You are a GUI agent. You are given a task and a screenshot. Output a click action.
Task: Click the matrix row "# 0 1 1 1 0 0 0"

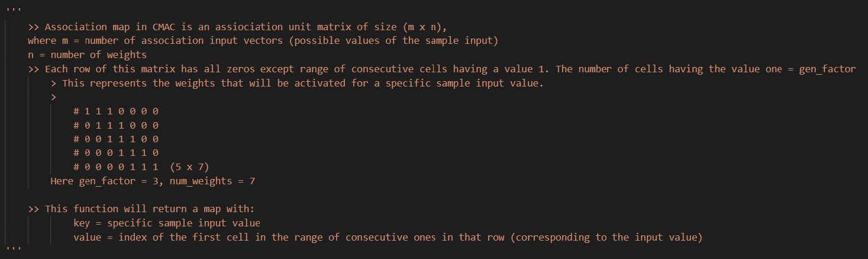(x=116, y=125)
